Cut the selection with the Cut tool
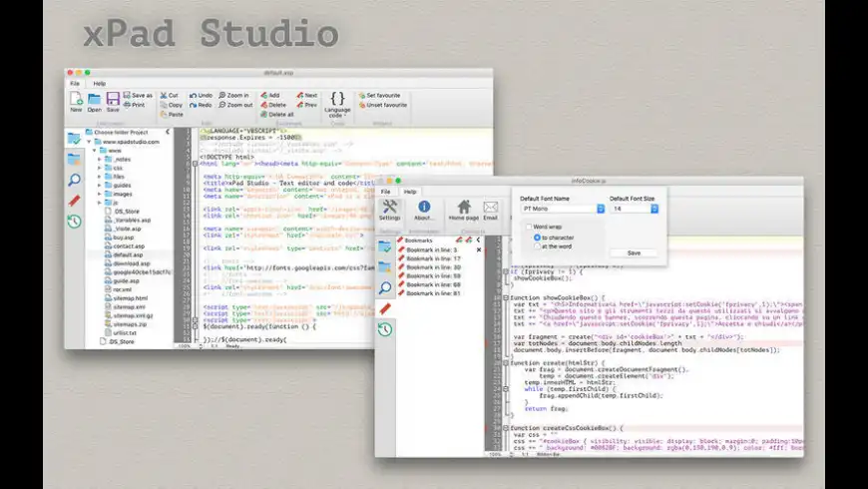The image size is (868, 489). [170, 95]
